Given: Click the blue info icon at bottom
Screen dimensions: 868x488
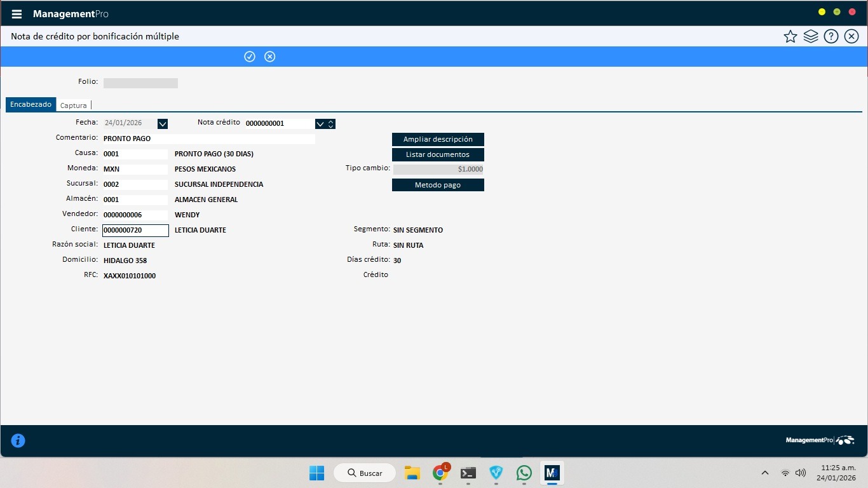Looking at the screenshot, I should pos(18,440).
